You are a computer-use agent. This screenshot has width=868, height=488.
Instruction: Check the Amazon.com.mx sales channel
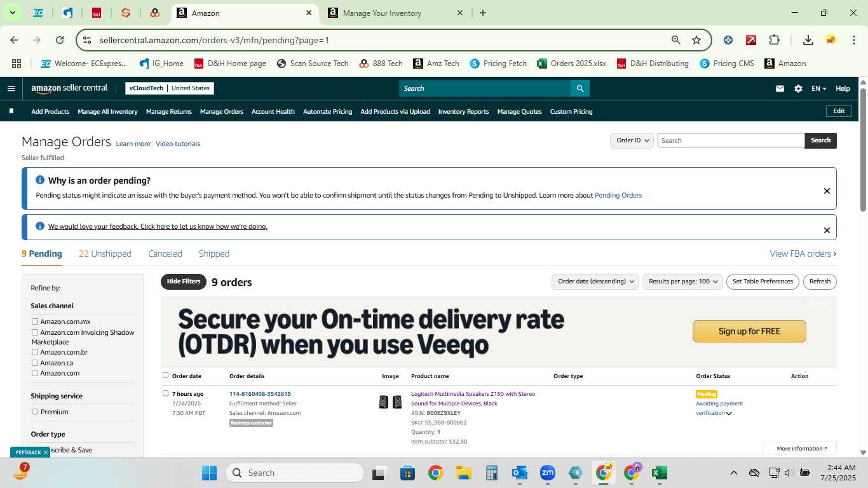click(x=35, y=322)
